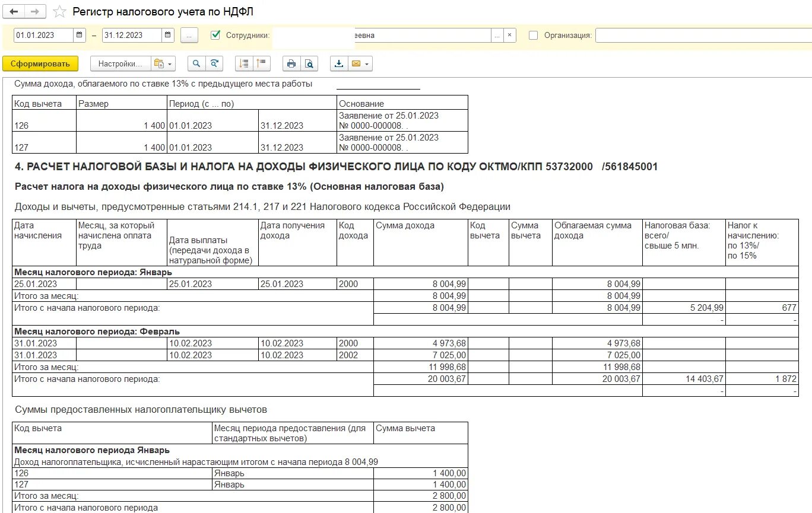Viewport: 812px width, 513px height.
Task: Click the Месяц периода предоставления column header
Action: tap(293, 433)
